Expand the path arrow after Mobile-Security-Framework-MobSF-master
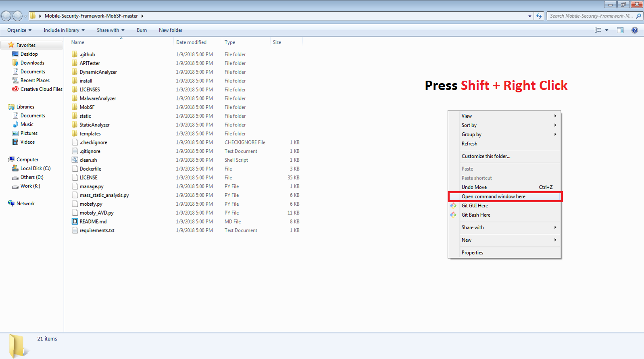The image size is (644, 359). (142, 16)
